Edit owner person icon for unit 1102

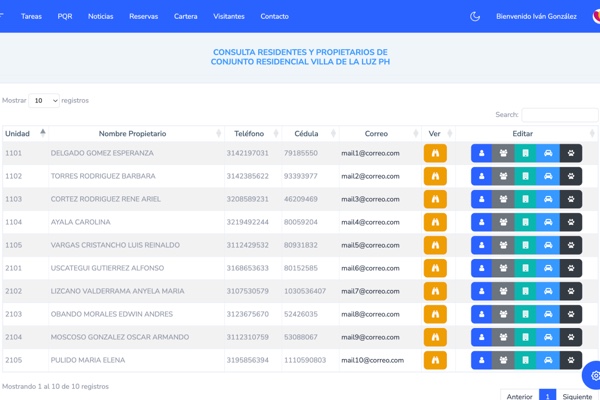tap(481, 176)
